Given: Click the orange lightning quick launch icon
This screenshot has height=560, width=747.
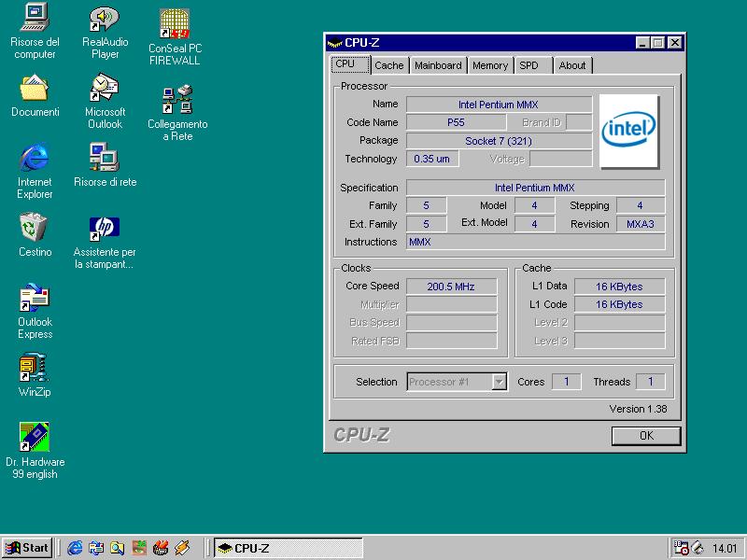Looking at the screenshot, I should click(182, 548).
